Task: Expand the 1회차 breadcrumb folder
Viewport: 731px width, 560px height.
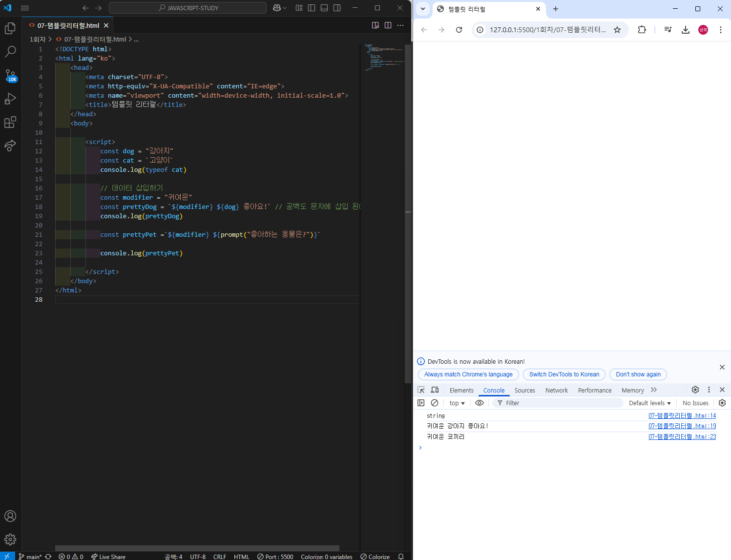Action: click(x=38, y=39)
